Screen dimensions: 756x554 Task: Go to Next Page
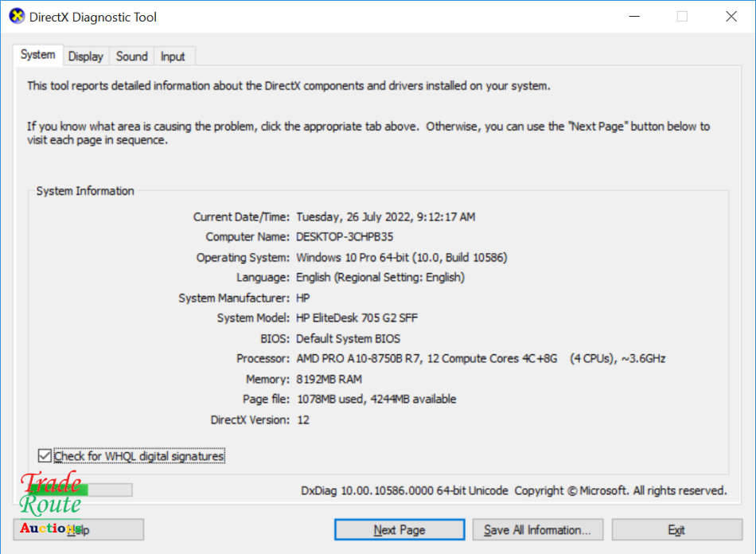pos(399,530)
